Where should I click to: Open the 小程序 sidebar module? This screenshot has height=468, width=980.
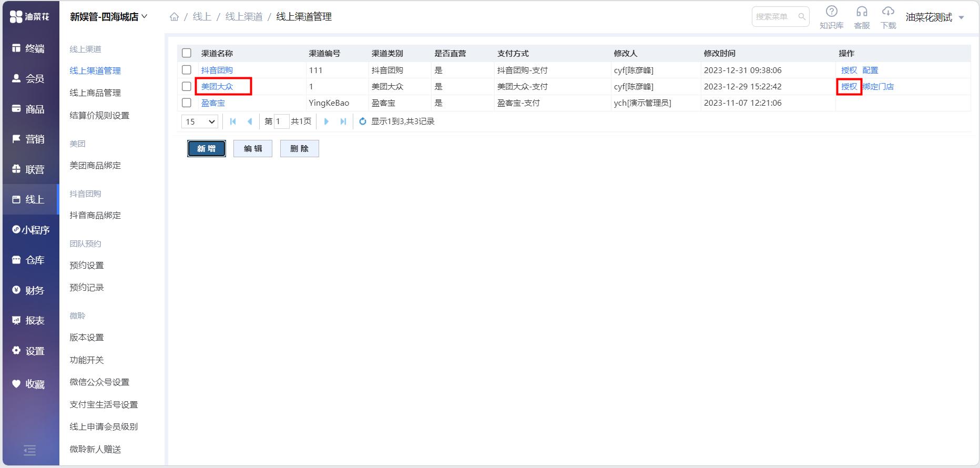(x=29, y=230)
